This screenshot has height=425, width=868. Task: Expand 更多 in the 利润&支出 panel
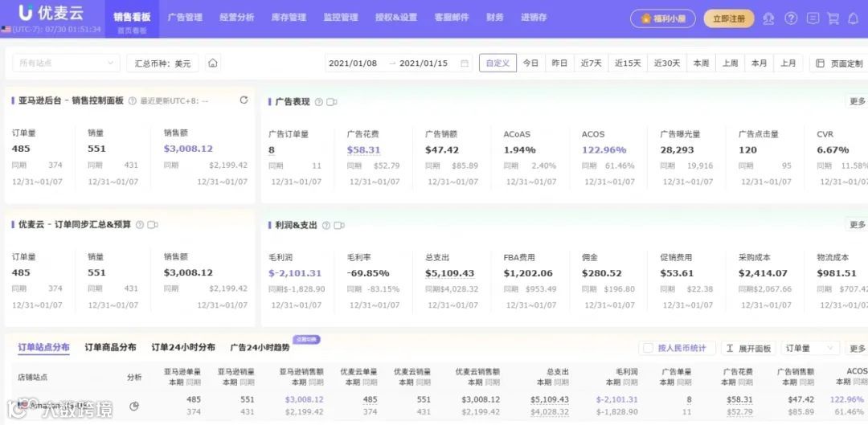[857, 224]
